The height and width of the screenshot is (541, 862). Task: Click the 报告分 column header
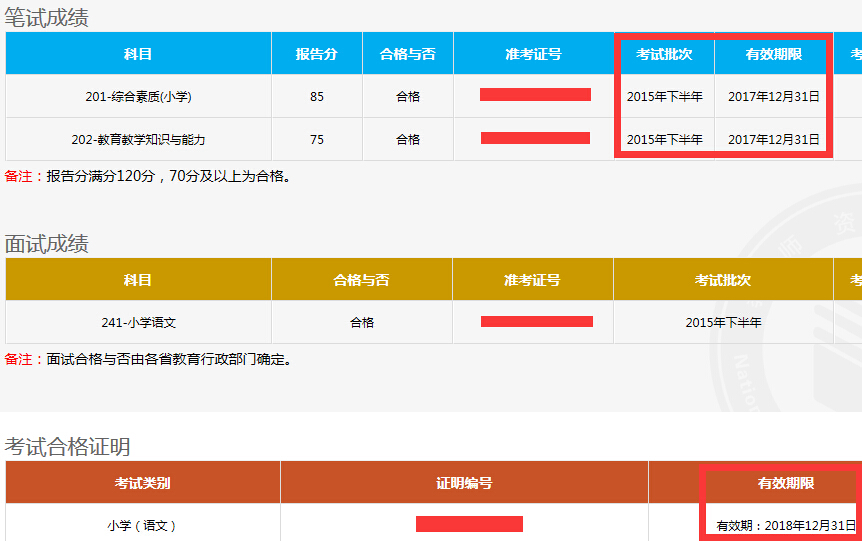coord(316,54)
